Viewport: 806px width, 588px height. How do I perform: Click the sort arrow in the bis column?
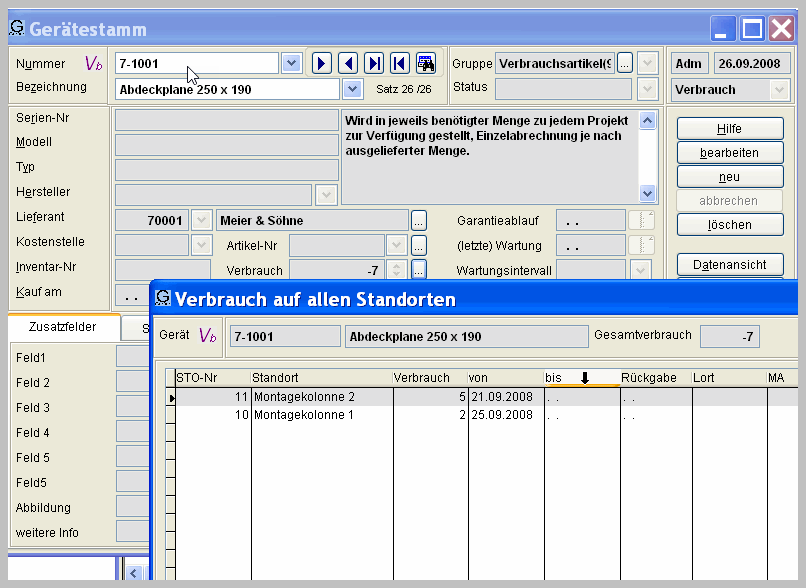point(585,377)
